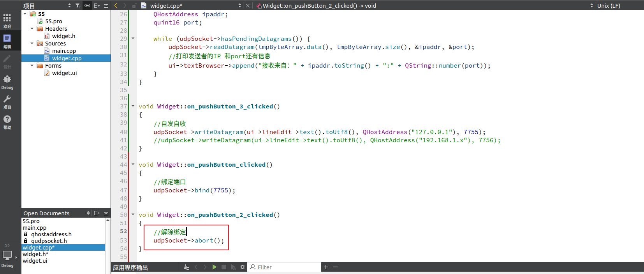Split the Open Documents panel
Screen dimensions: 644x274
[x=97, y=213]
